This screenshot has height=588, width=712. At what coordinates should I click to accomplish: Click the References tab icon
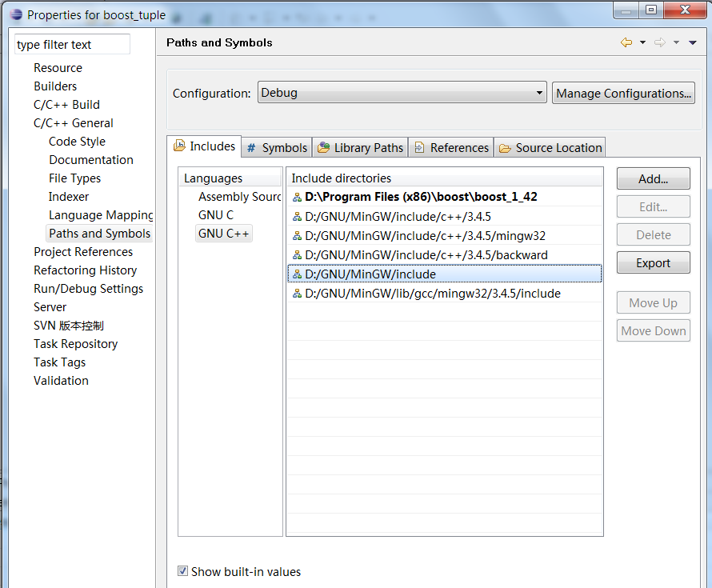tap(419, 148)
